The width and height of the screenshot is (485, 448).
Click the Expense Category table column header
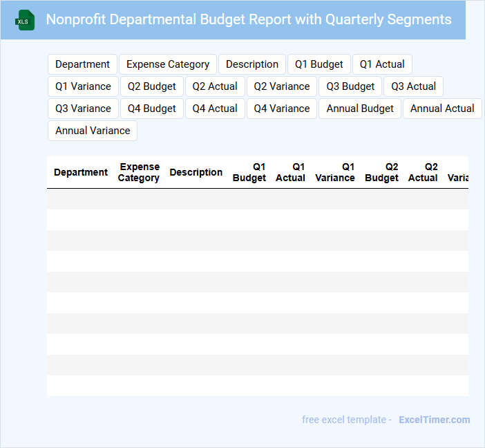coord(139,172)
